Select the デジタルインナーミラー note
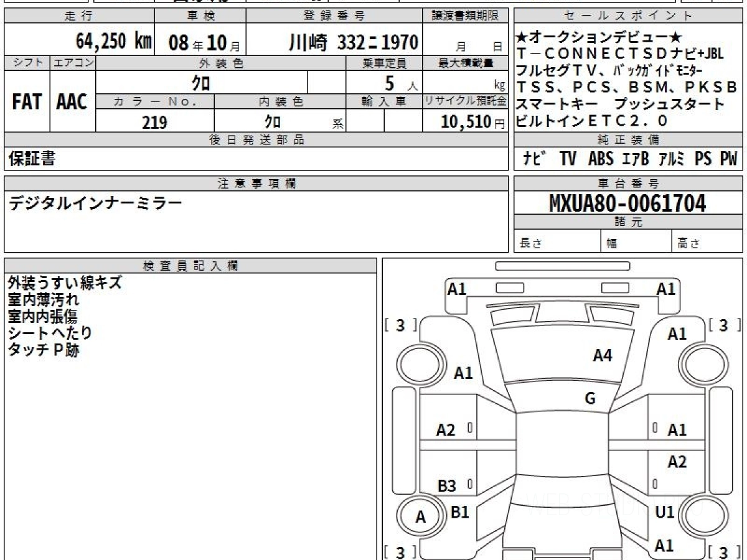This screenshot has width=747, height=560. [95, 203]
